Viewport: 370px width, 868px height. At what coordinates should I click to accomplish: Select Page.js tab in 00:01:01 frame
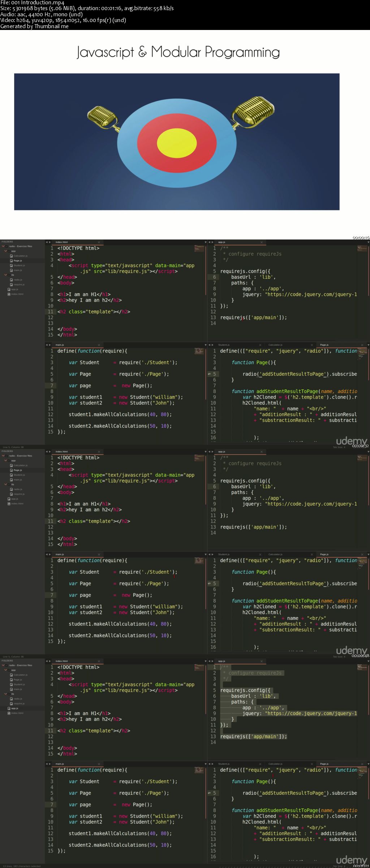click(x=341, y=764)
